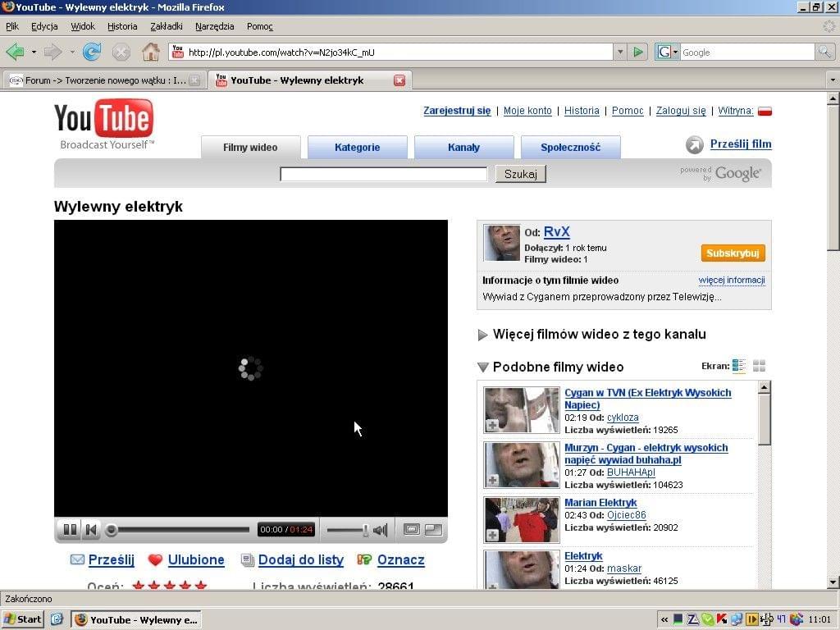Click the flag icon next to Oznacz
840x630 pixels.
click(x=364, y=559)
